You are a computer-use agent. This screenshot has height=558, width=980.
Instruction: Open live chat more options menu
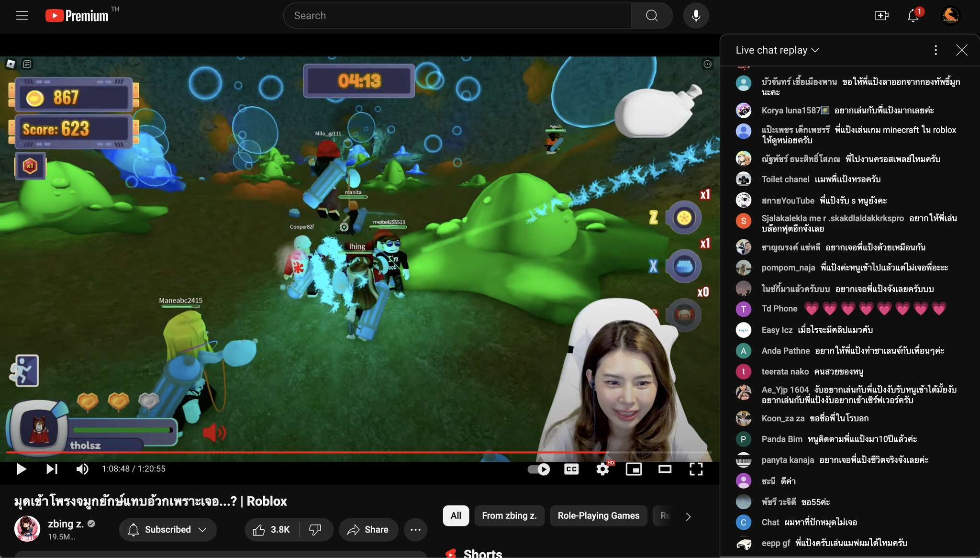click(935, 50)
